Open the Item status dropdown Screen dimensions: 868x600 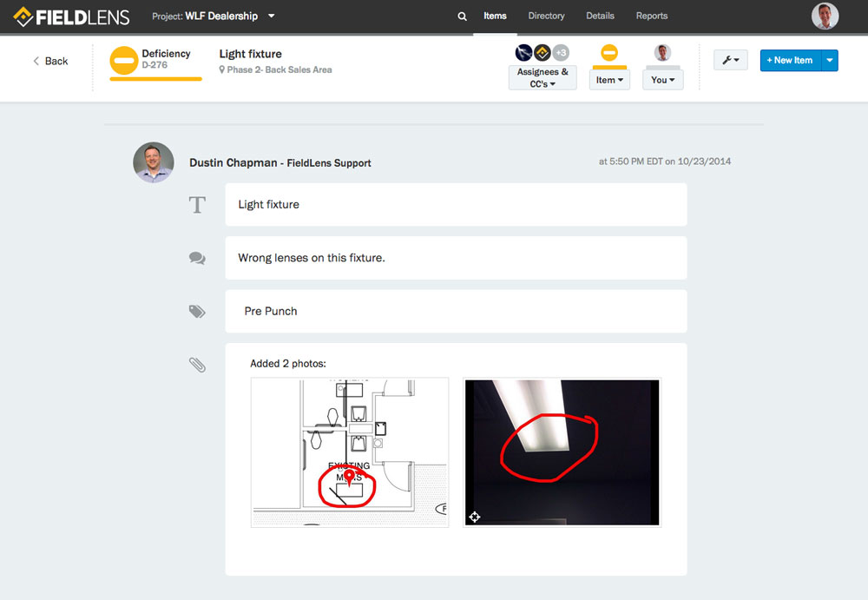click(x=608, y=78)
